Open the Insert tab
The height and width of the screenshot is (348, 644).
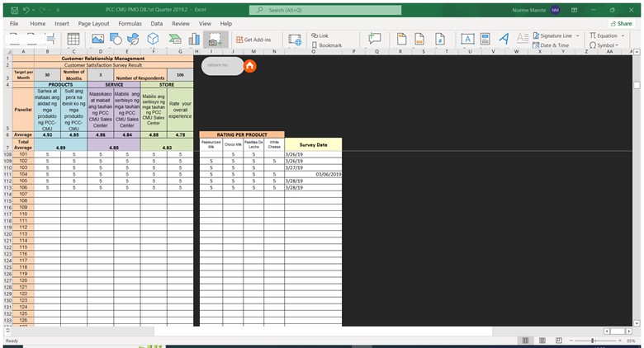(x=62, y=23)
